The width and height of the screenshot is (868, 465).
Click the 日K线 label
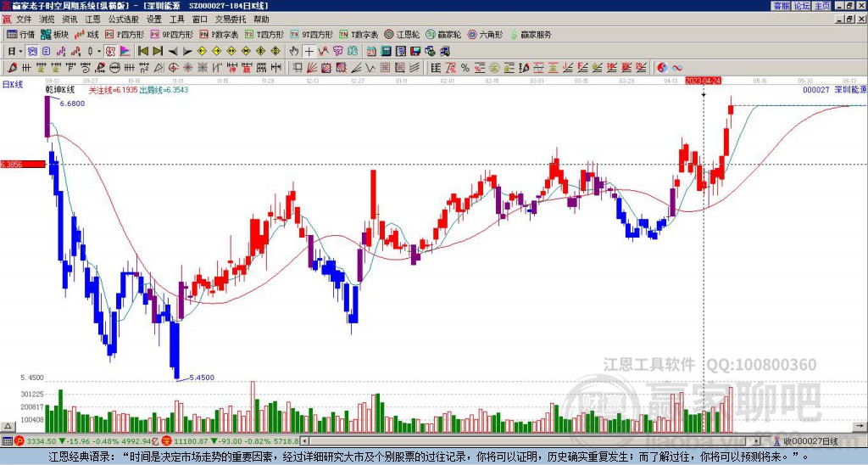click(x=13, y=85)
